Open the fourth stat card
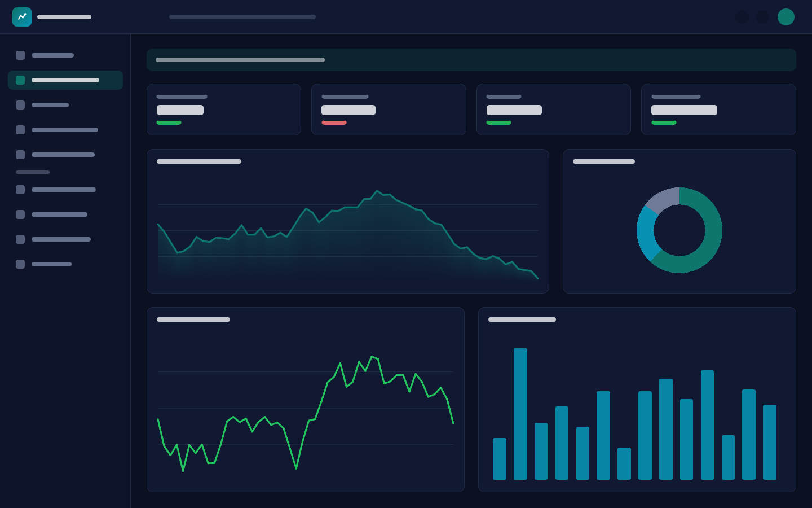The image size is (812, 508). pyautogui.click(x=718, y=110)
